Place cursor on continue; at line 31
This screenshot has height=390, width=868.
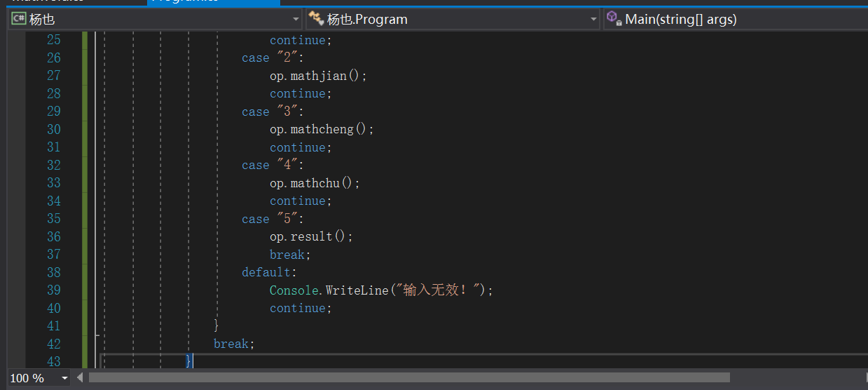click(301, 147)
